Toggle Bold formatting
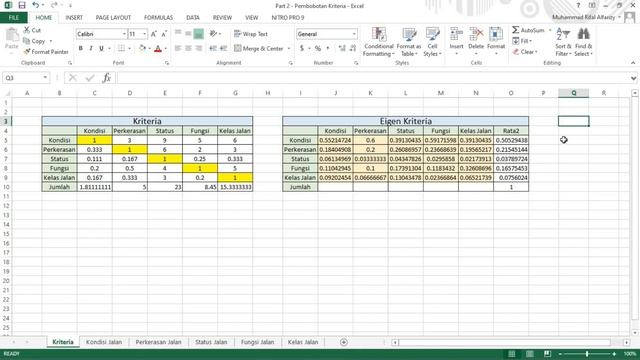 click(80, 48)
